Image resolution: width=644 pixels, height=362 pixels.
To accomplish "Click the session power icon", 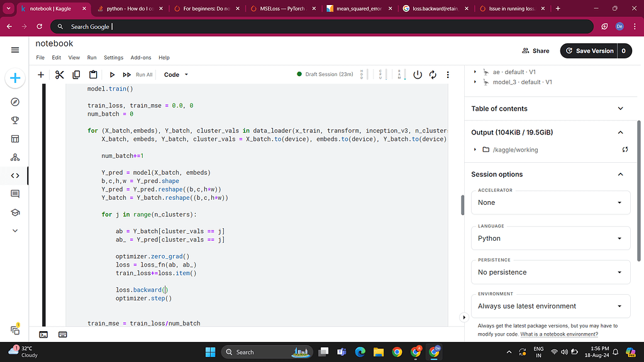I will point(418,75).
